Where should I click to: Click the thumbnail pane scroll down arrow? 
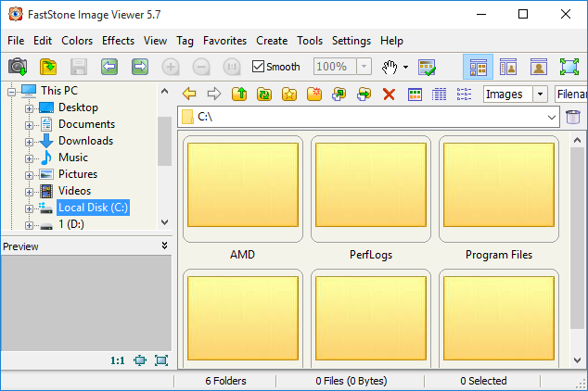(x=577, y=360)
